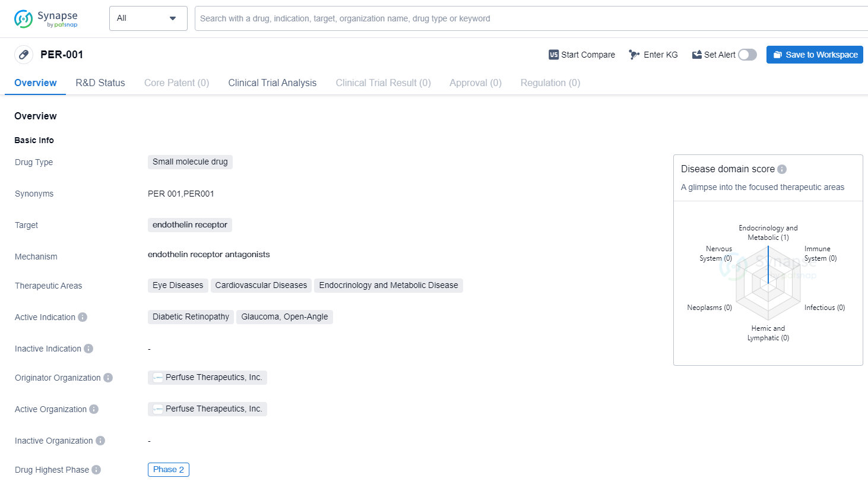Screen dimensions: 868x481
Task: Click the info icon beside Active Indication
Action: click(x=83, y=317)
